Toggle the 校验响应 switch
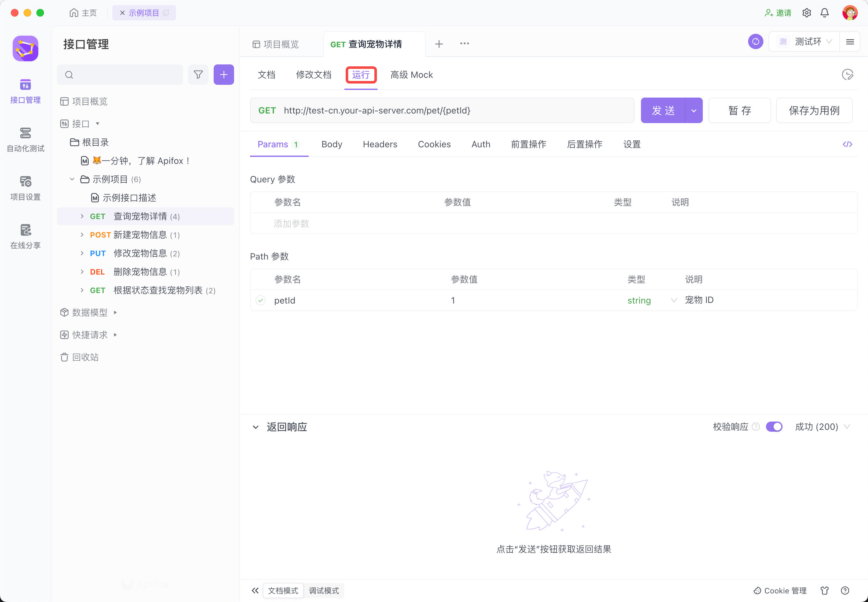Image resolution: width=868 pixels, height=602 pixels. (774, 427)
